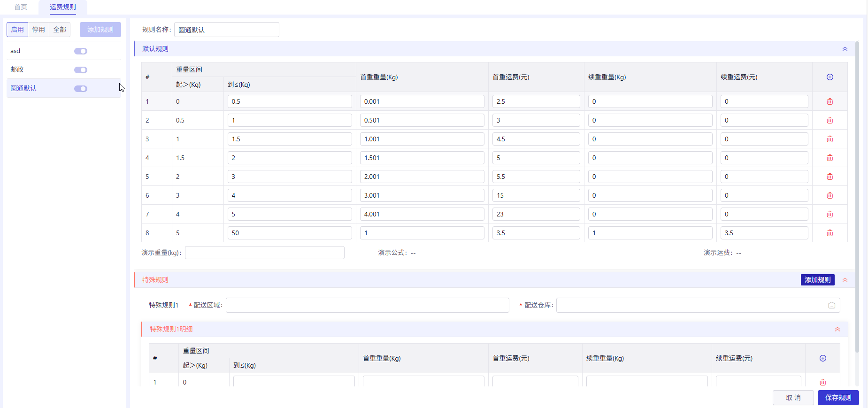Click 到≤(Kg) field in 特殊规则1明细 row 1
Viewport: 868px width, 408px height.
pos(294,381)
